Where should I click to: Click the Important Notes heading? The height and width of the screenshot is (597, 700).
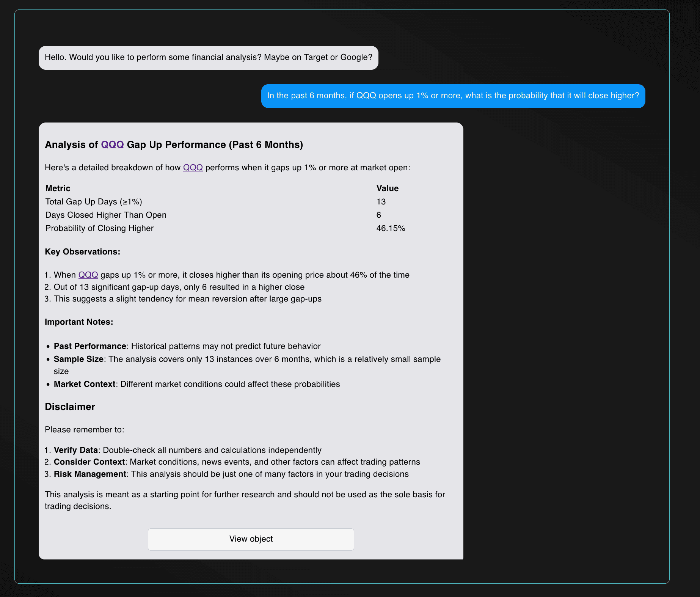pos(79,322)
